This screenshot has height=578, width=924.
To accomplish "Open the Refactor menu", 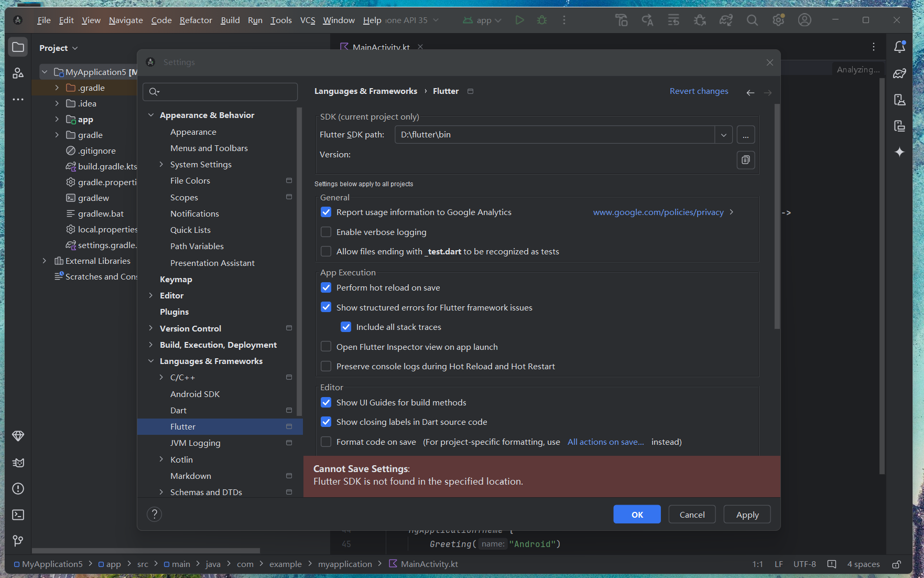I will tap(196, 20).
